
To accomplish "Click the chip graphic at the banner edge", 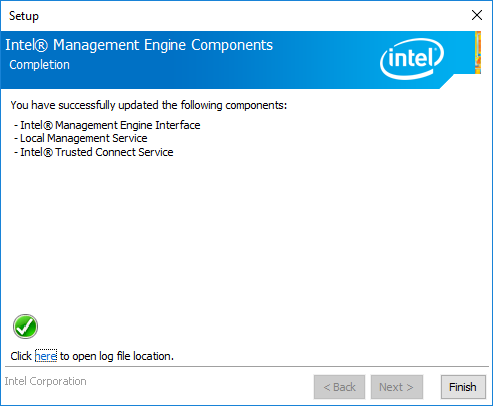I will (x=478, y=52).
